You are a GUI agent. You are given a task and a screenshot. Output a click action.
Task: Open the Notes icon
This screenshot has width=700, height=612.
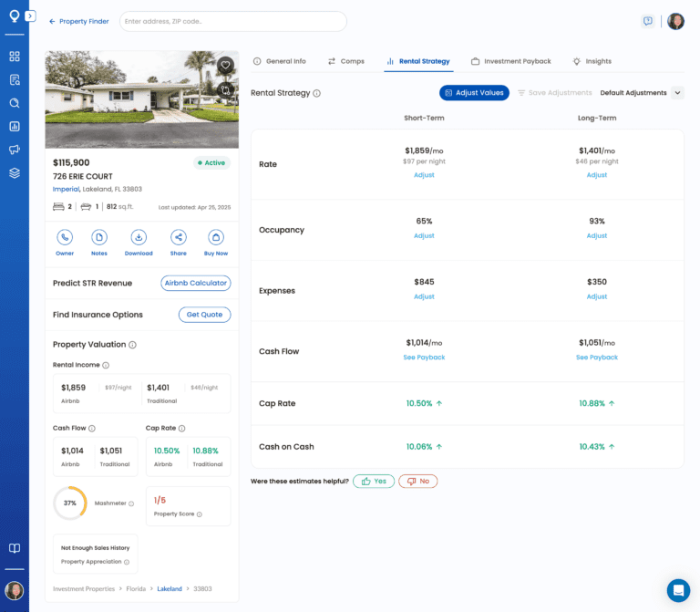[x=99, y=237]
